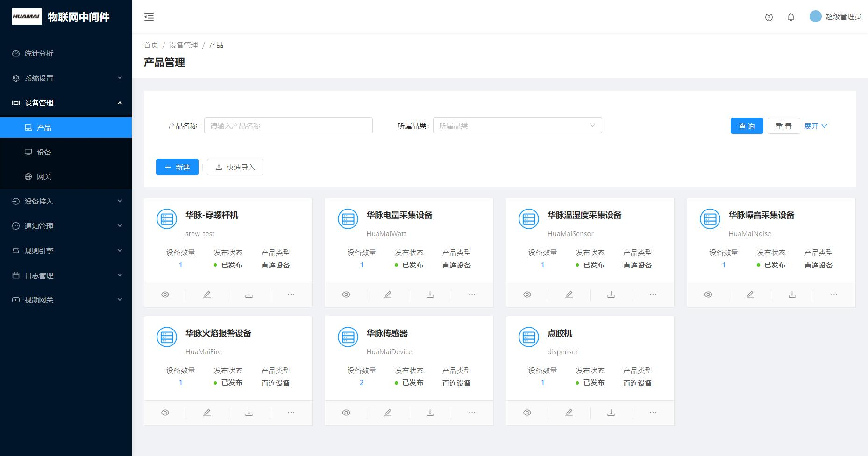This screenshot has height=456, width=868.
Task: View 华脉噪音采集设备 details with the eye icon
Action: (708, 295)
